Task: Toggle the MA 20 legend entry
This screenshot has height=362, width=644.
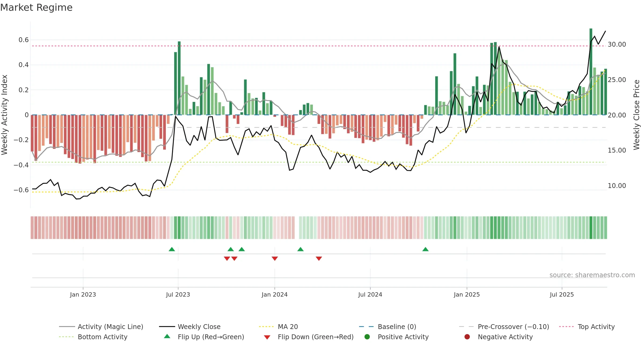Action: coord(278,327)
